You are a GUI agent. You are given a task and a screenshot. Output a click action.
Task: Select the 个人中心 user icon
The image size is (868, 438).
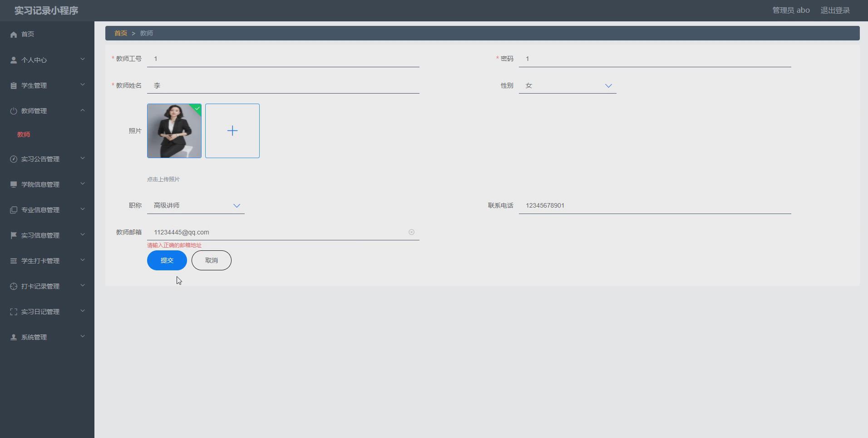[13, 60]
